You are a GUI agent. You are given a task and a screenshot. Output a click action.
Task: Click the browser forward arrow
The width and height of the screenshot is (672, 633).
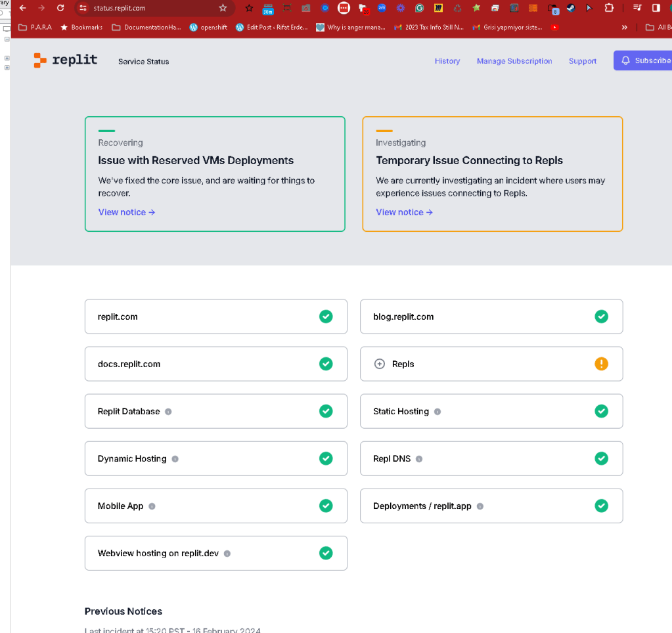tap(41, 8)
